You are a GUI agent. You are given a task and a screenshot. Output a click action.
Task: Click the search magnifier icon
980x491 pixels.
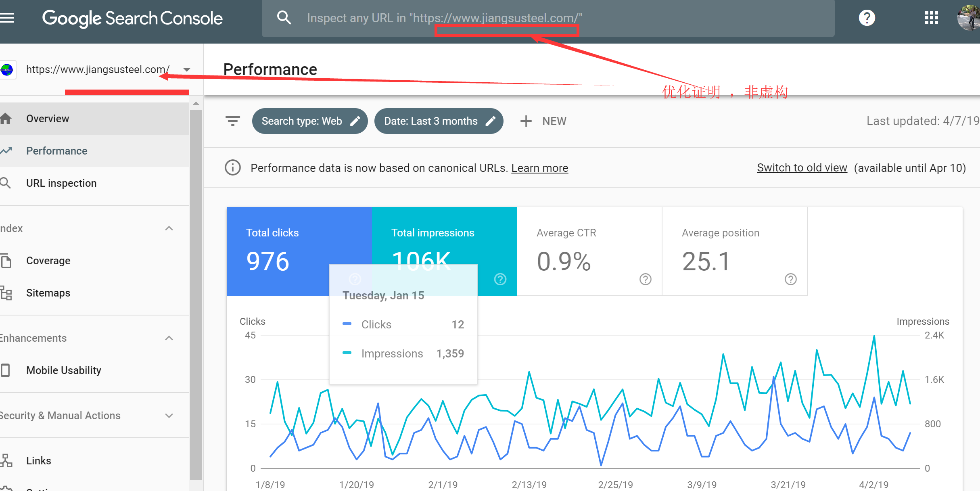pos(284,18)
